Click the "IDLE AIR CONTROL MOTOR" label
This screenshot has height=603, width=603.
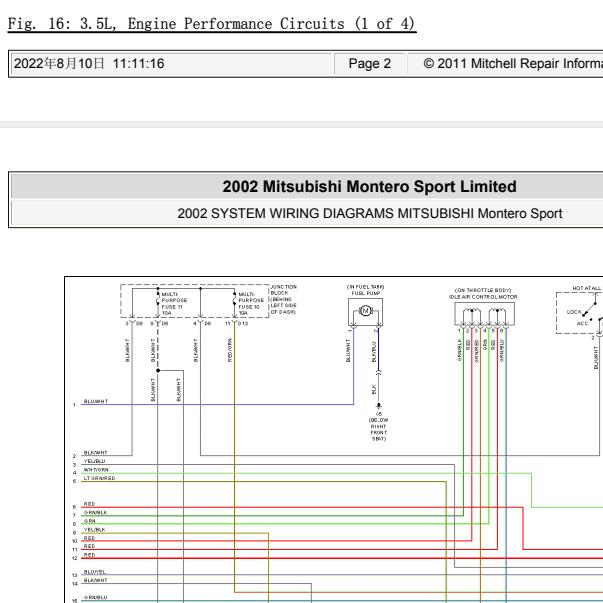tap(483, 297)
